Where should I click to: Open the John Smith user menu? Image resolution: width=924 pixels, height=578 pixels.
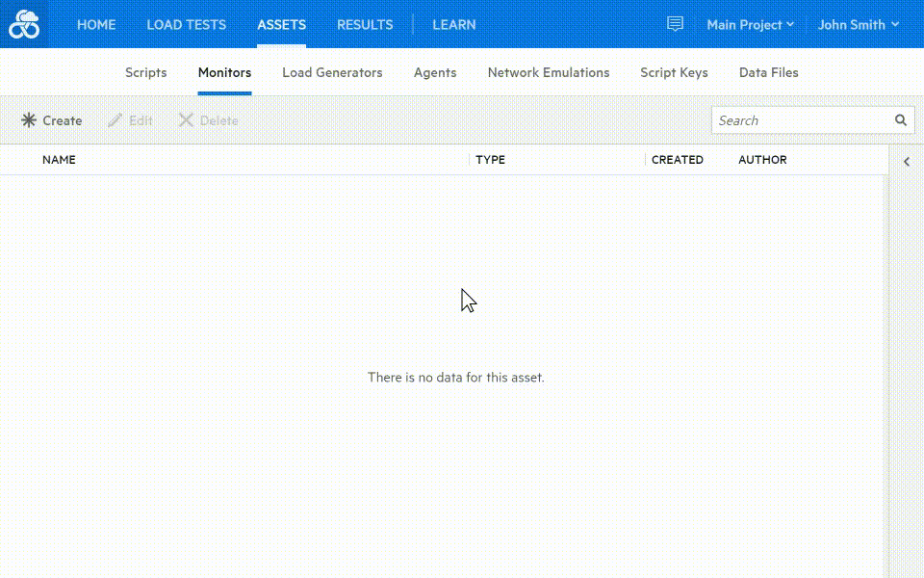pos(858,25)
